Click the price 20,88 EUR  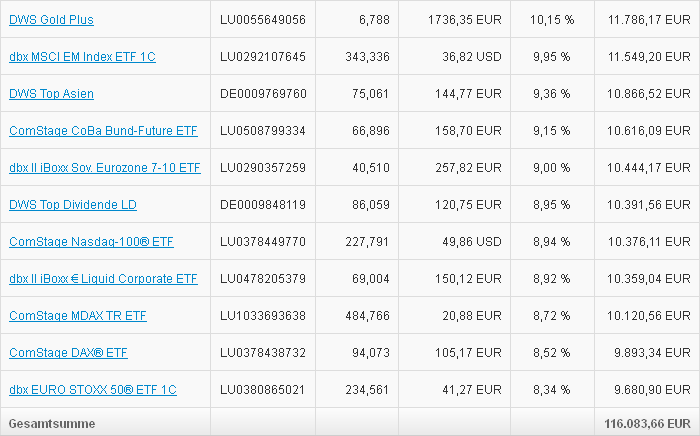coord(472,316)
